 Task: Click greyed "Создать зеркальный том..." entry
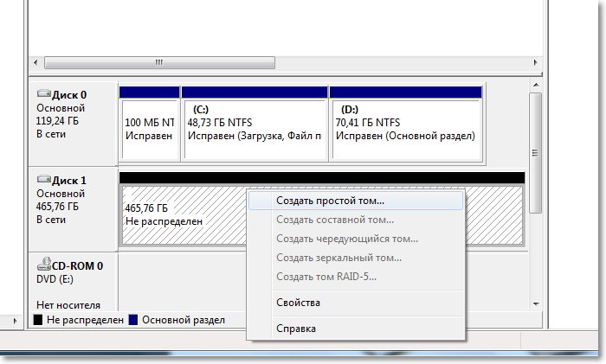338,257
